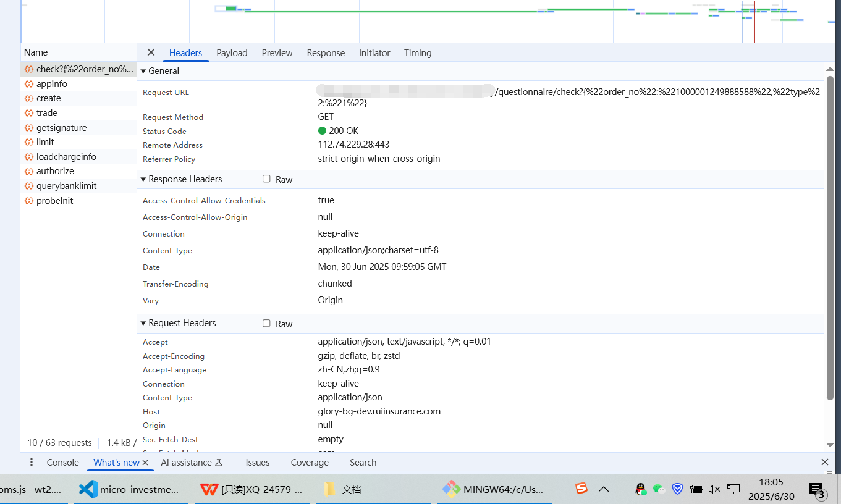Select the limit request
Viewport: 841px width, 504px height.
click(x=78, y=142)
